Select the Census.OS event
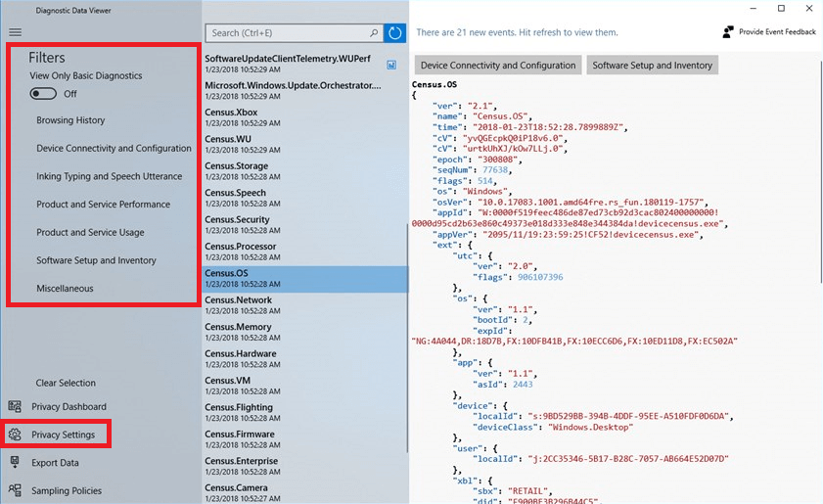Viewport: 823px width, 504px height. pos(304,278)
